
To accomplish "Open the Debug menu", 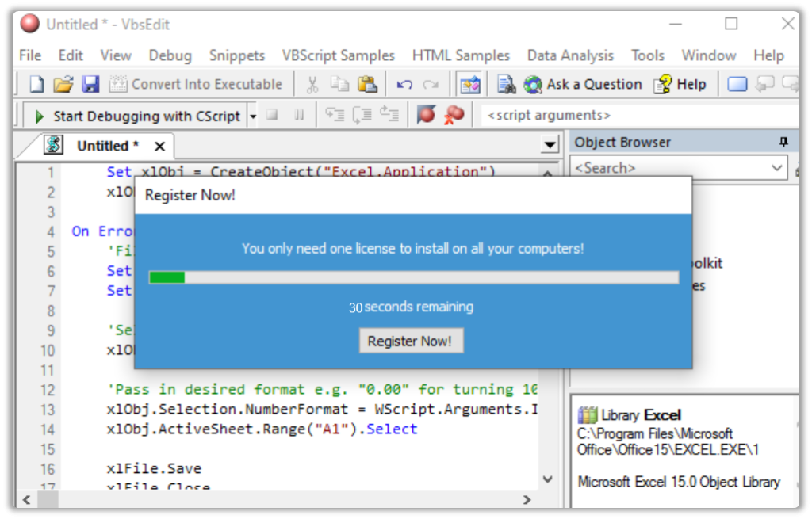I will tap(170, 55).
